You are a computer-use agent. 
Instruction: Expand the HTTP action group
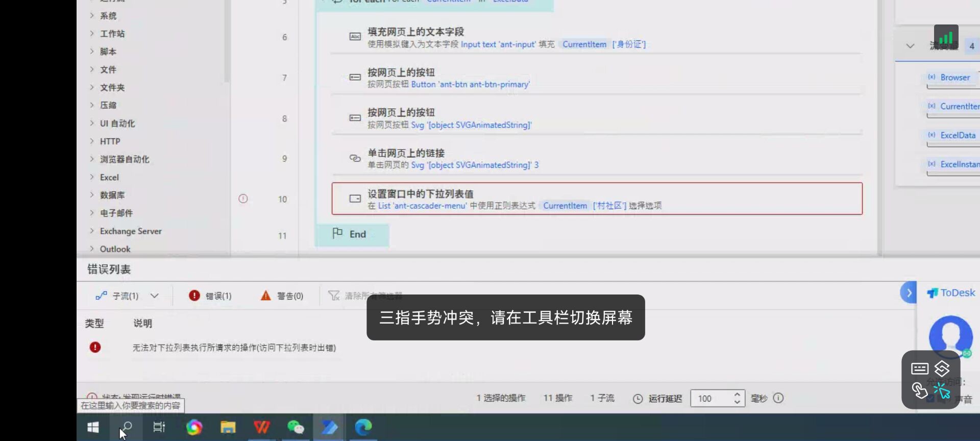(92, 141)
